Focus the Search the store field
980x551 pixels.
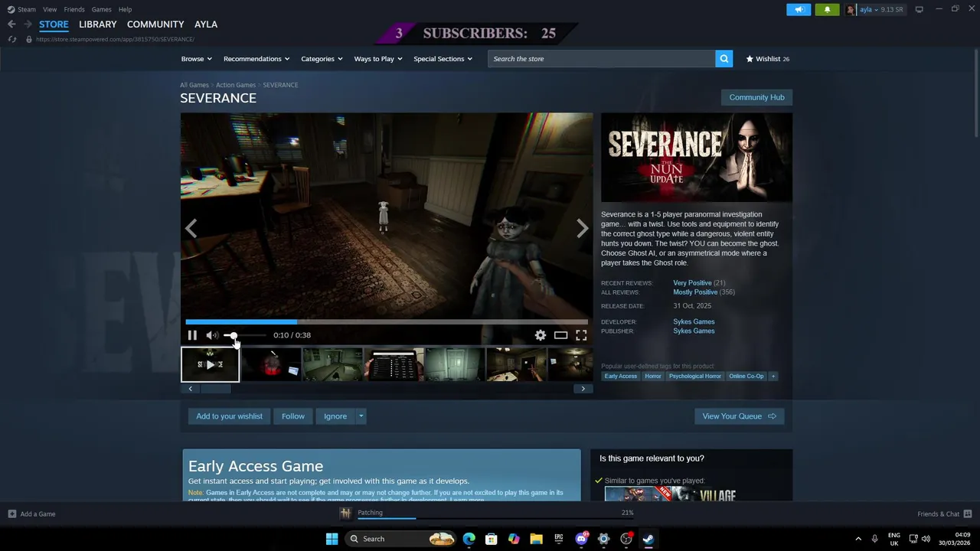tap(602, 59)
